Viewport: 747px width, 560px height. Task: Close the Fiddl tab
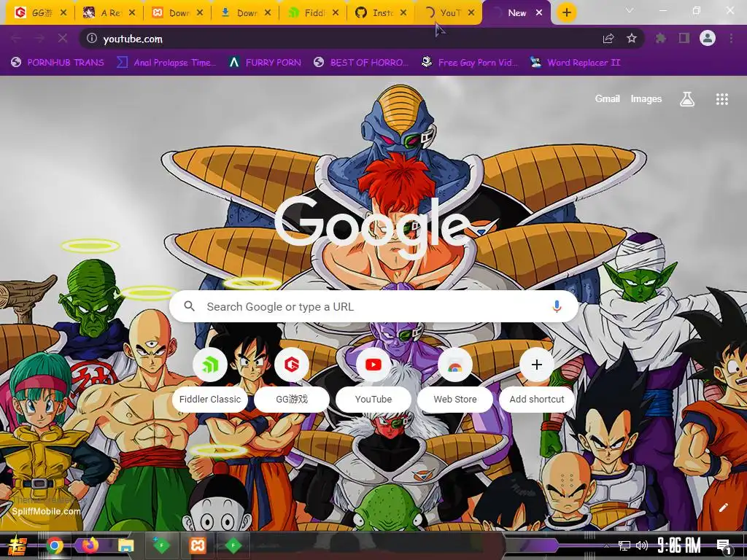point(336,13)
